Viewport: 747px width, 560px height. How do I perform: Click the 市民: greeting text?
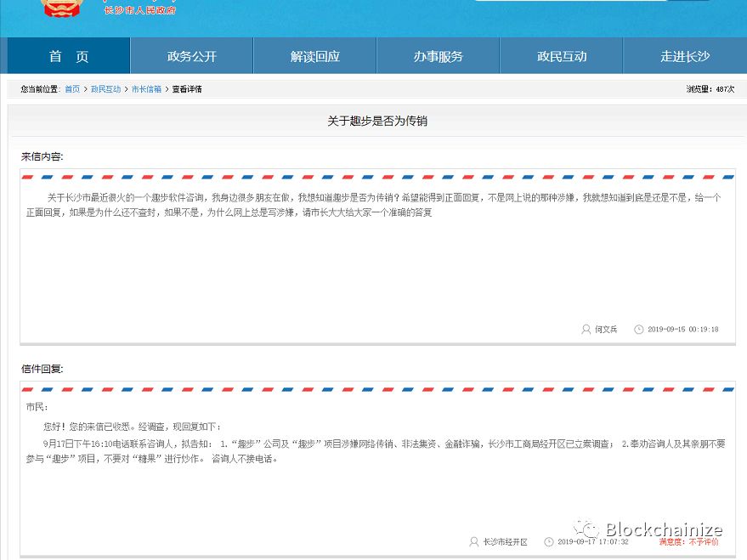37,407
